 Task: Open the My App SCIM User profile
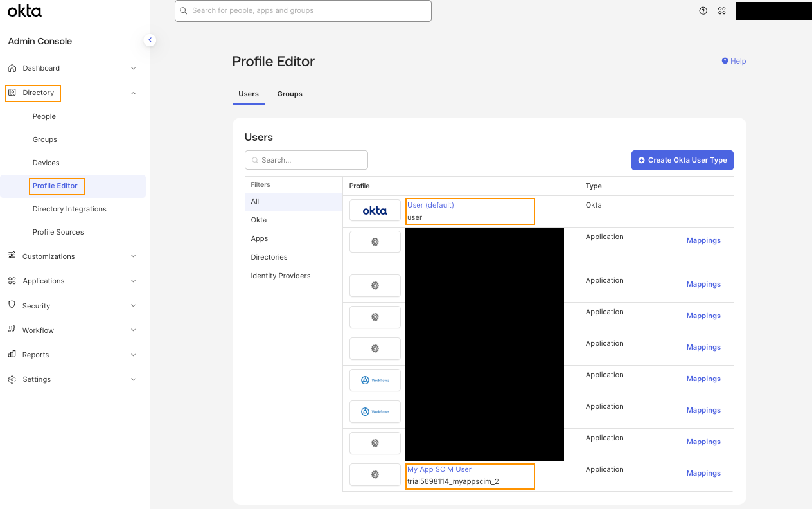(439, 469)
